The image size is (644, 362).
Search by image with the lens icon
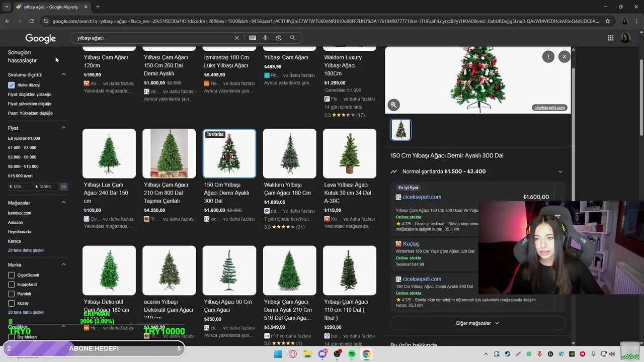click(x=279, y=38)
